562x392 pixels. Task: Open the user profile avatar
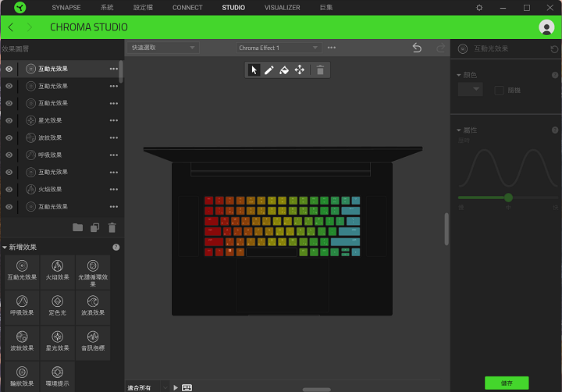tap(546, 27)
